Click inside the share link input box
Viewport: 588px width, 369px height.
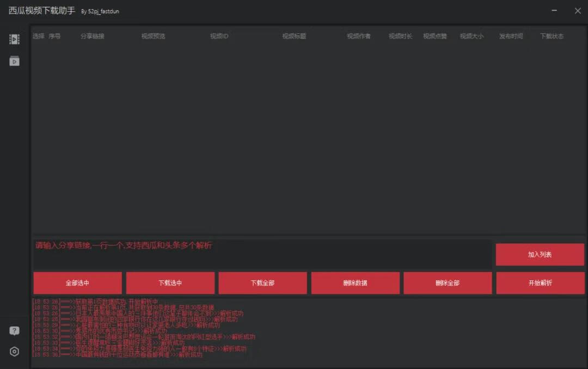(x=261, y=254)
